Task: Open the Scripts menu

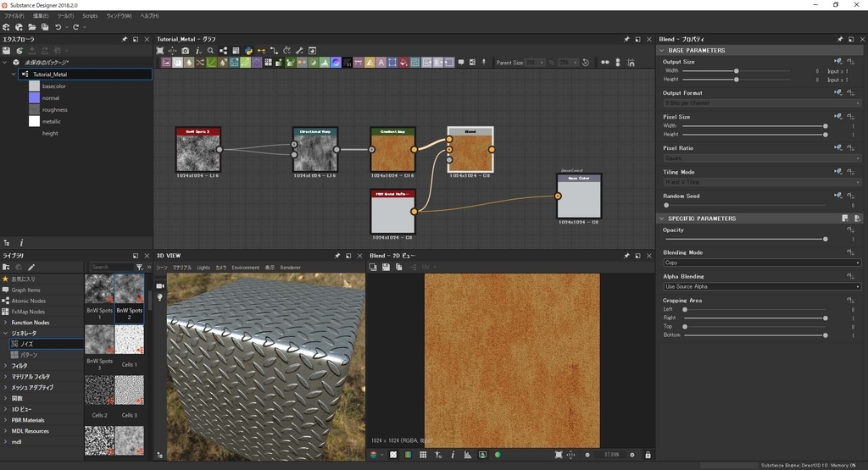Action: (x=90, y=16)
